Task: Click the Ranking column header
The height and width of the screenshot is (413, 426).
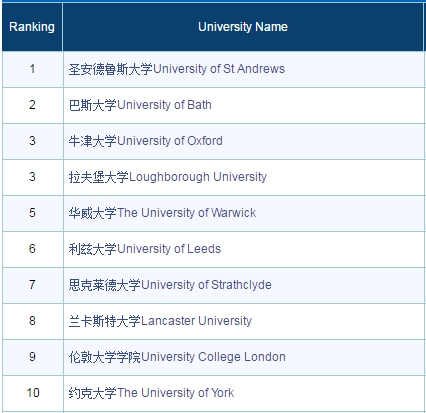Action: click(x=32, y=27)
